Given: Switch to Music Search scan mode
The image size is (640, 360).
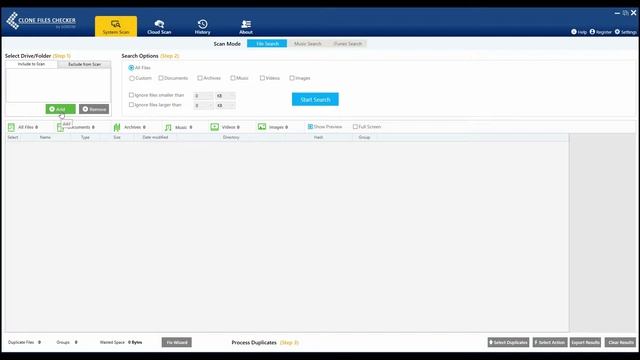Looking at the screenshot, I should coord(308,44).
